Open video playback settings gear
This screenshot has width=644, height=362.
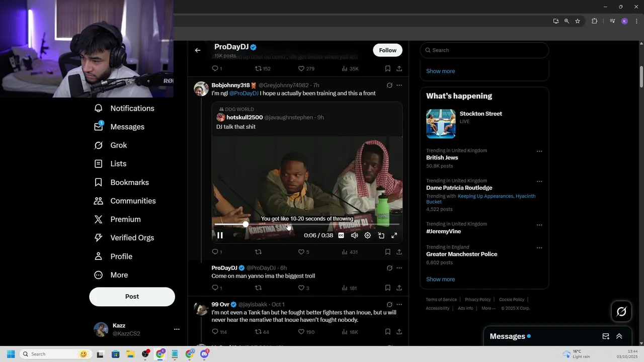tap(368, 235)
